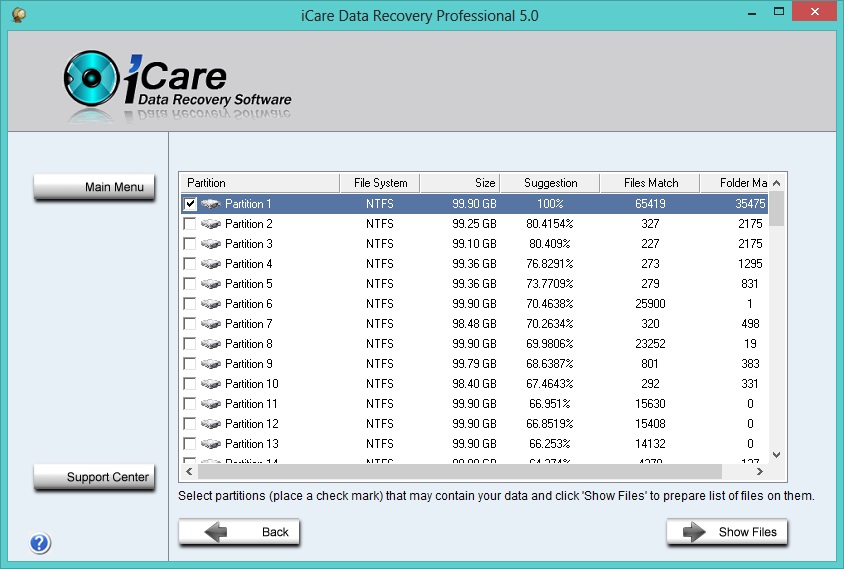Click the drive icon for Partition 13
This screenshot has height=569, width=844.
click(x=210, y=444)
